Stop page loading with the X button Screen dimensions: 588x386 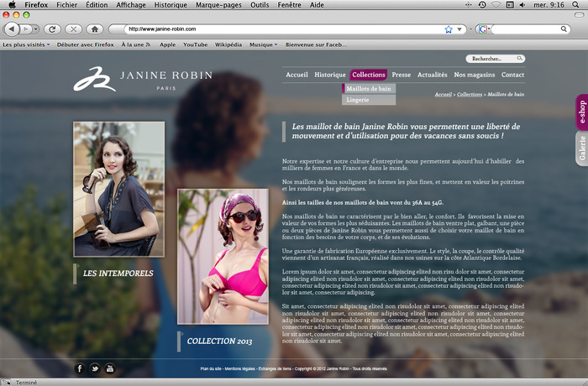pos(74,29)
